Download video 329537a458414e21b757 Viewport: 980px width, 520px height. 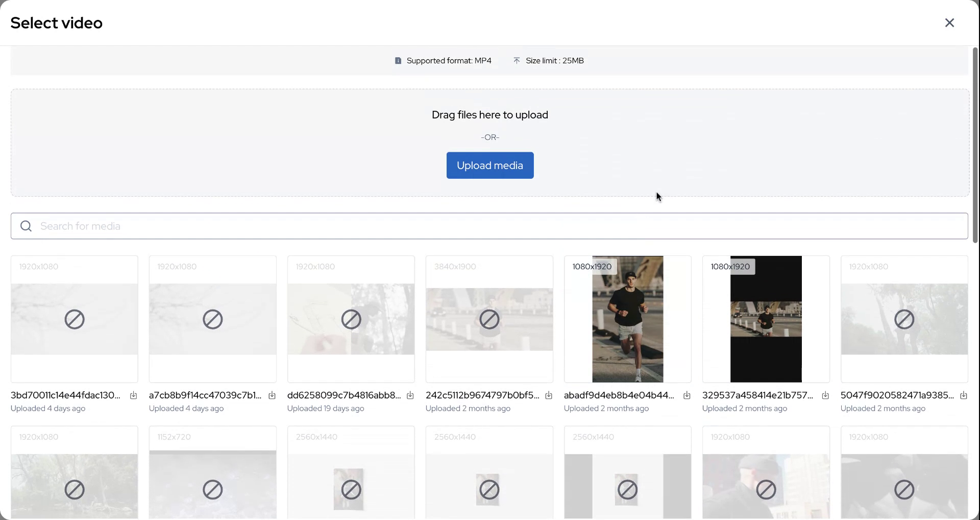click(825, 395)
